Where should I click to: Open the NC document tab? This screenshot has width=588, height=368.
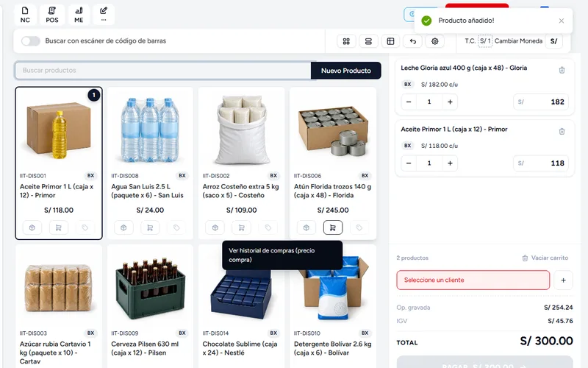pyautogui.click(x=25, y=15)
